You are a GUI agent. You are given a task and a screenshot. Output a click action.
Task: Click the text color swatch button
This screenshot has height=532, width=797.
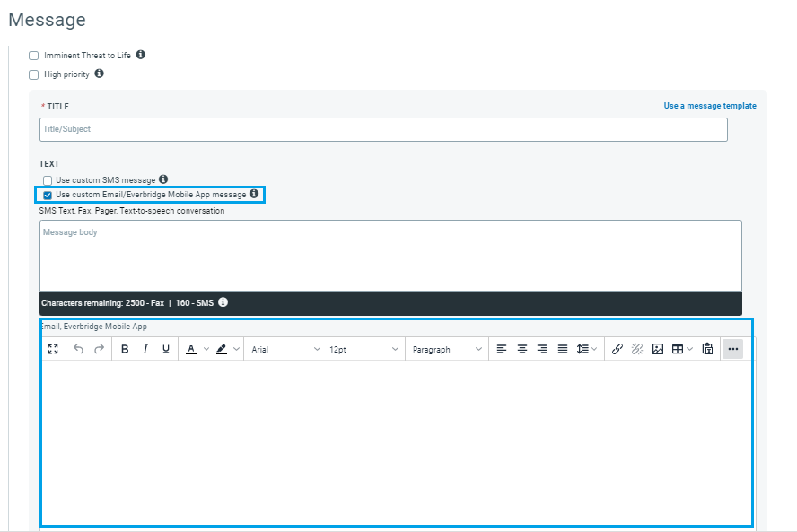coord(191,349)
